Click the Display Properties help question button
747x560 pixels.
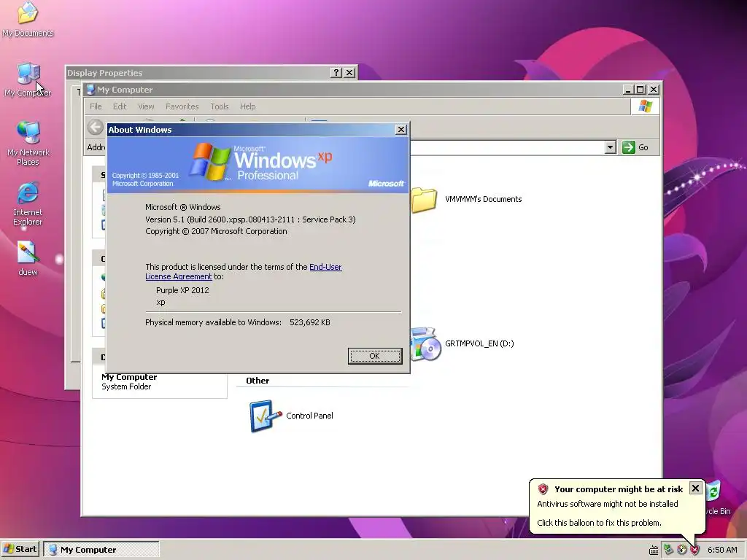pos(336,72)
